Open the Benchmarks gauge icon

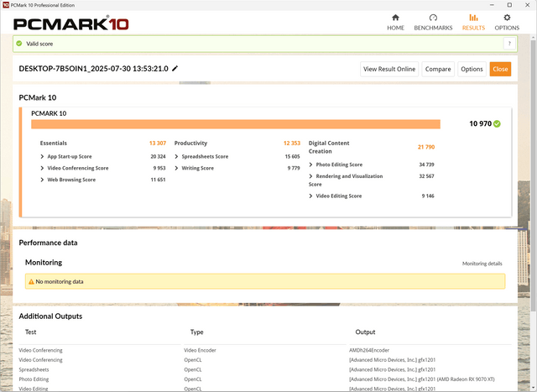click(x=433, y=18)
